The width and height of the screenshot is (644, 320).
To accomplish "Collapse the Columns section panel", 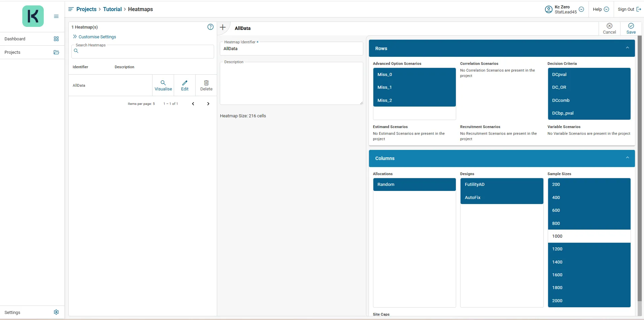I will (x=627, y=158).
